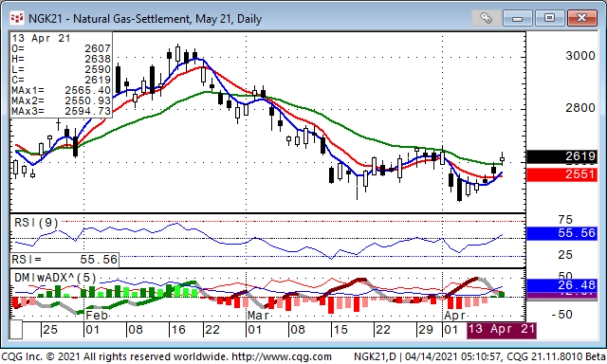
Task: Minimize the NGK21 chart window
Action: (518, 18)
